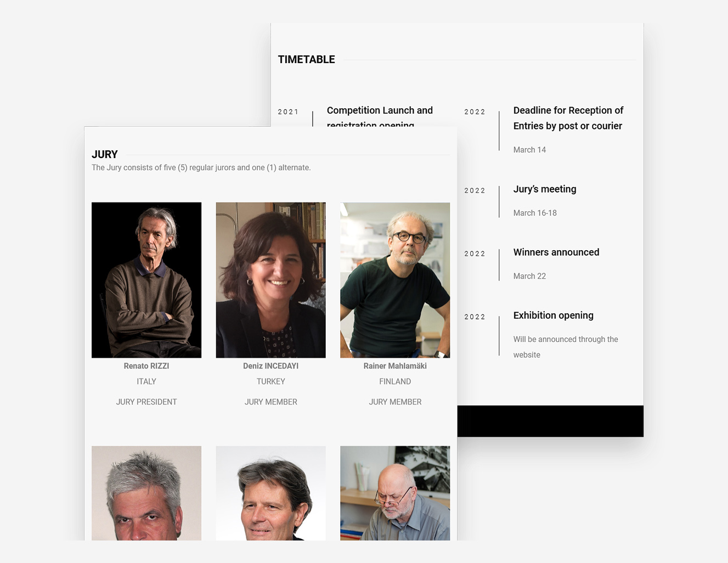Select the Exhibition opening timeline entry
Image resolution: width=728 pixels, height=563 pixels.
coord(553,316)
